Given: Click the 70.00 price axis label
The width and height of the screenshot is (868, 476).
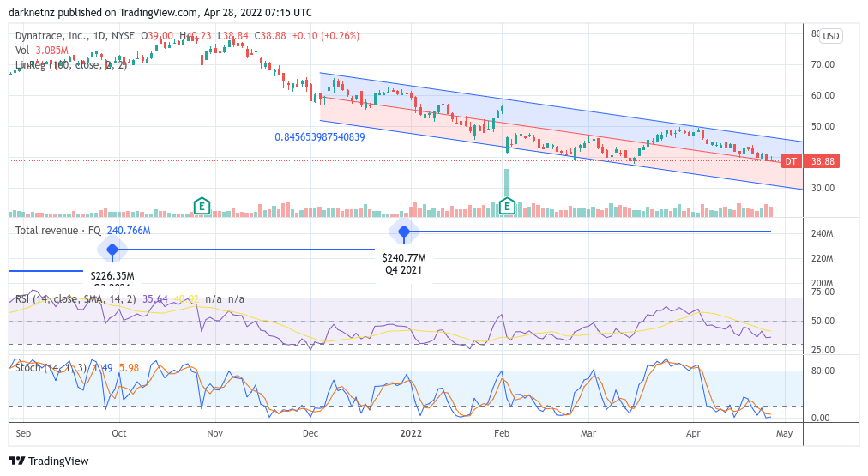Looking at the screenshot, I should coord(823,65).
